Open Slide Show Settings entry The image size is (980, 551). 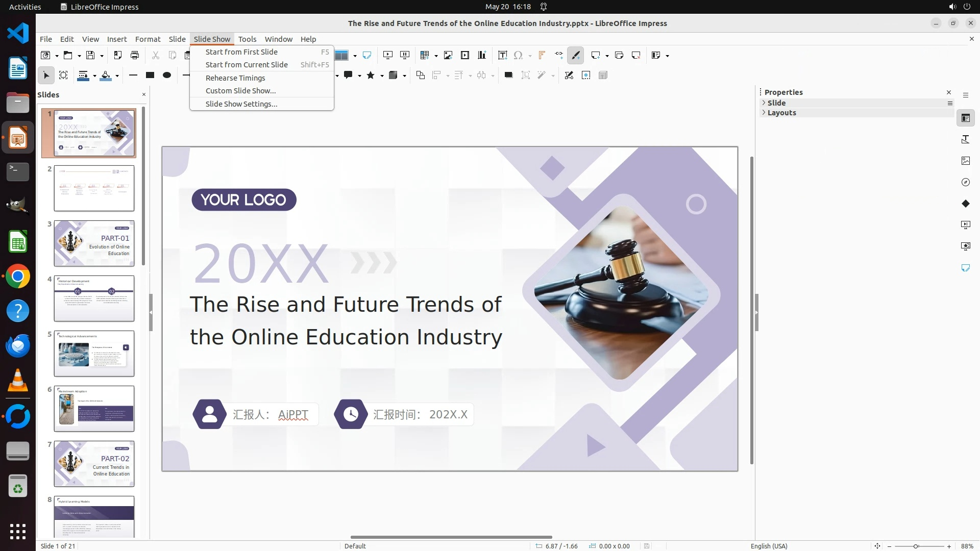(x=241, y=104)
